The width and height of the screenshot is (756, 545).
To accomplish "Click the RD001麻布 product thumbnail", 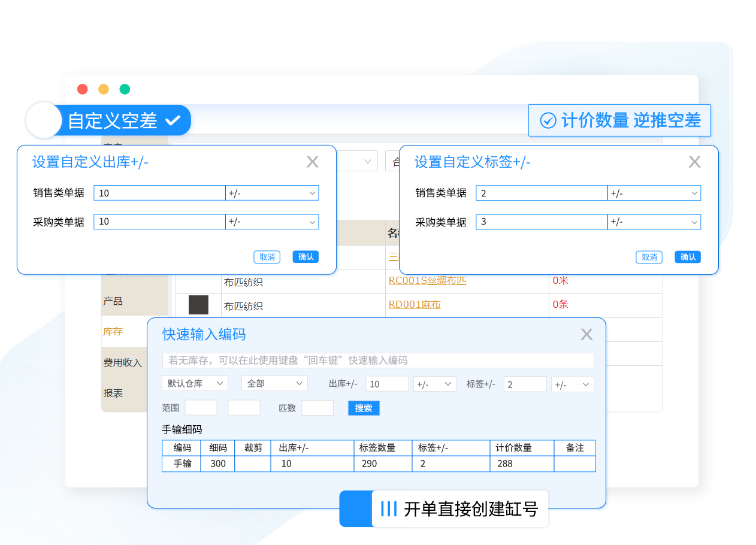I will (198, 305).
